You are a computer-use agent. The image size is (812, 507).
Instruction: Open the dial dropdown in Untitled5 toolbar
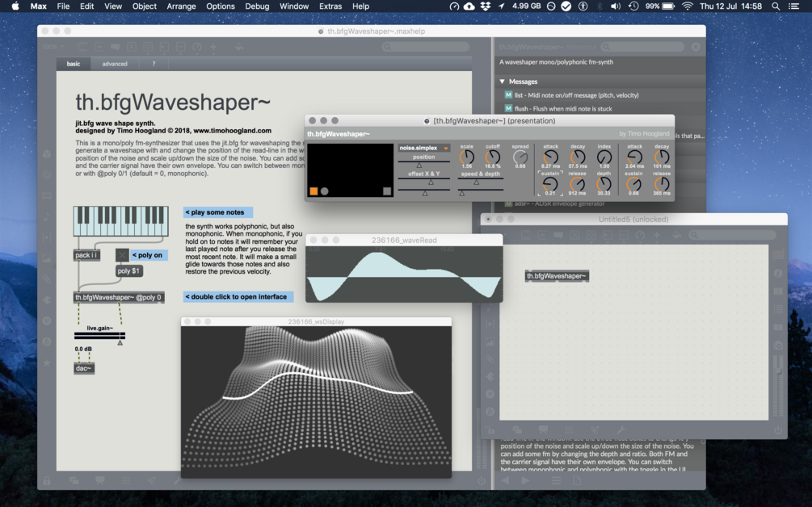(640, 235)
